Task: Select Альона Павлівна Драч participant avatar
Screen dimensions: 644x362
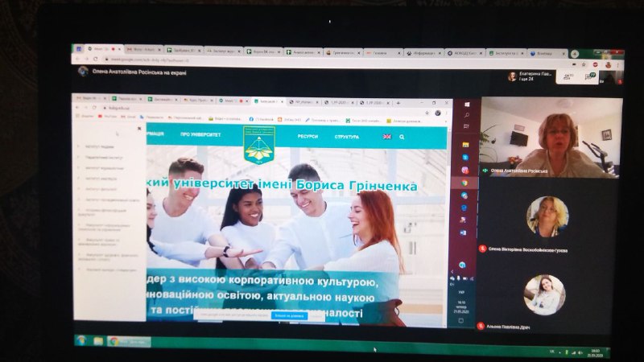Action: click(545, 294)
